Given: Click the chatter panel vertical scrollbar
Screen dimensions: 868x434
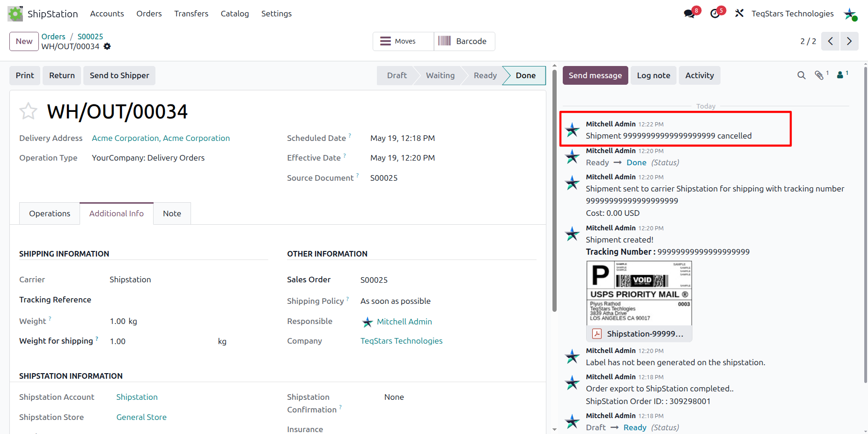Looking at the screenshot, I should [865, 225].
